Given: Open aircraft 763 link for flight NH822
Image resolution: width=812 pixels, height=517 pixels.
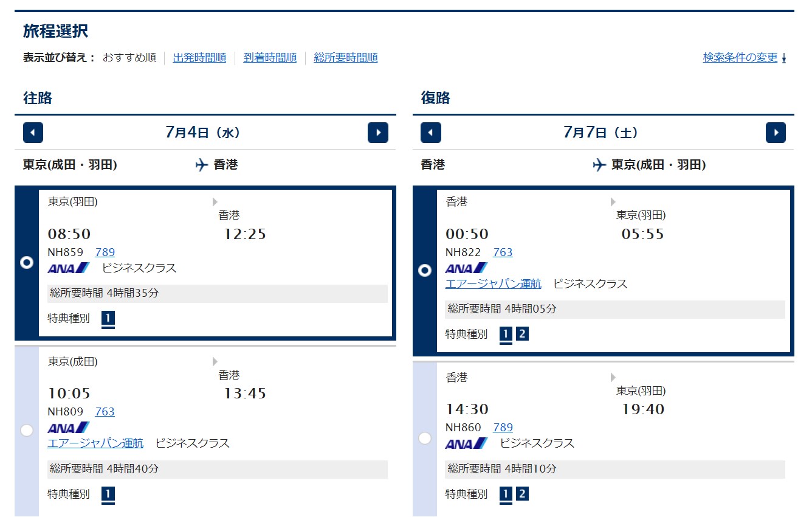Looking at the screenshot, I should coord(503,252).
